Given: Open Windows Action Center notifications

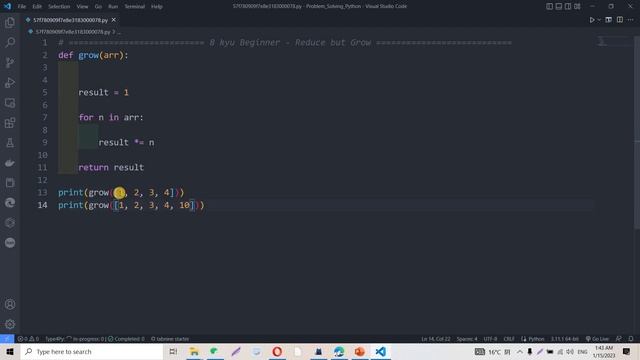Looking at the screenshot, I should point(627,351).
